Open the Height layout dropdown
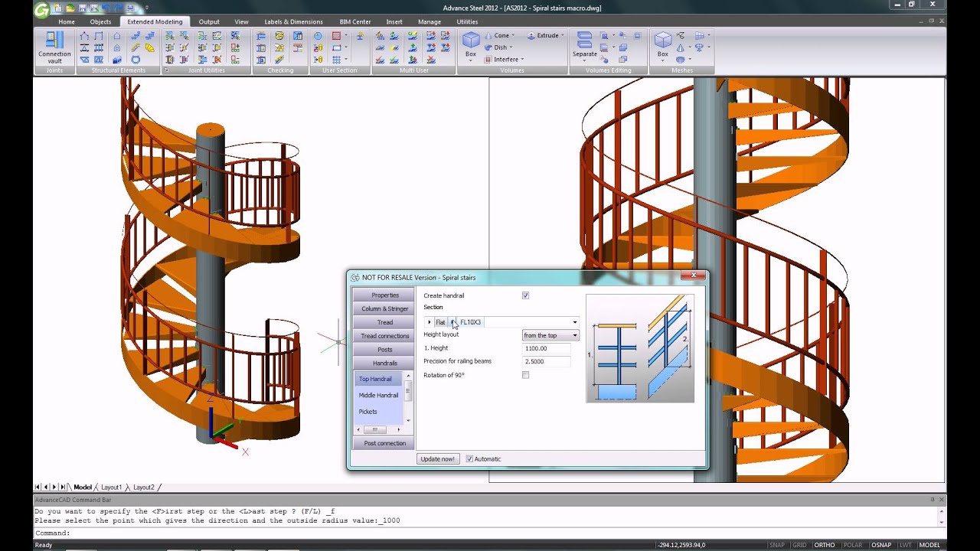Screen dimensions: 980x551 (550, 335)
